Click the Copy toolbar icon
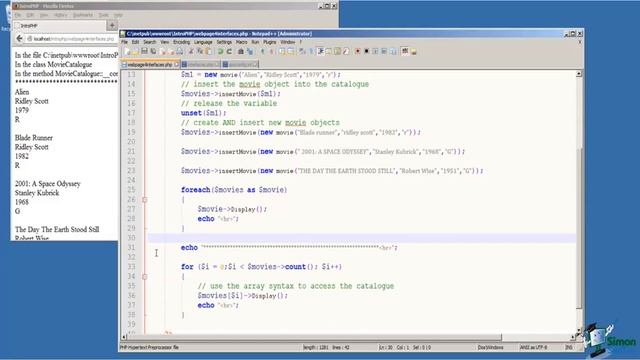Viewport: 640px width, 360px height. tap(199, 51)
